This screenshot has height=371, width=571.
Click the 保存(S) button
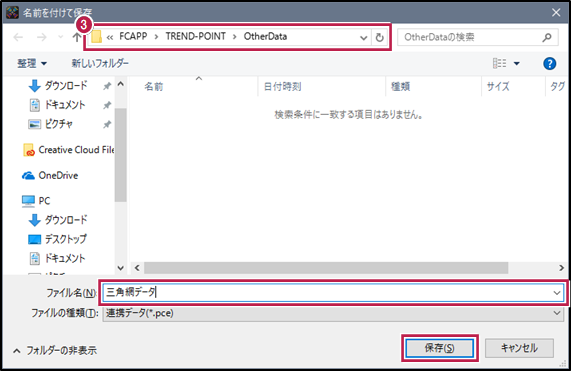click(440, 348)
